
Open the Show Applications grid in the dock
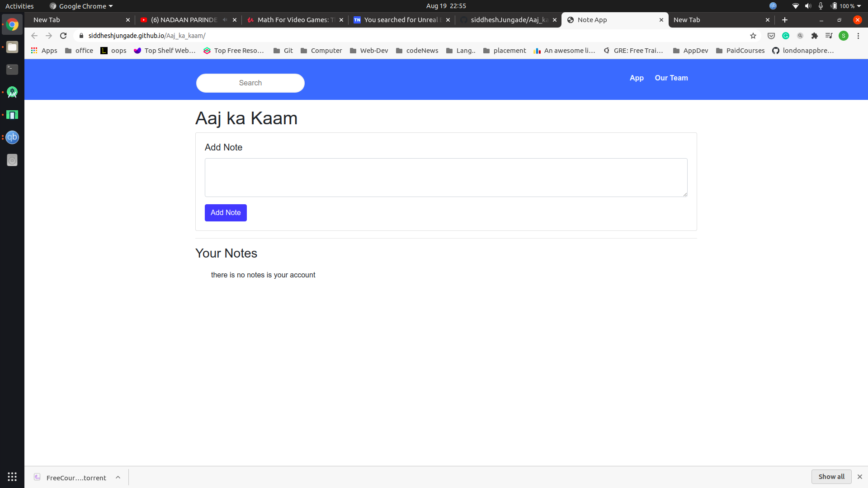coord(12,477)
